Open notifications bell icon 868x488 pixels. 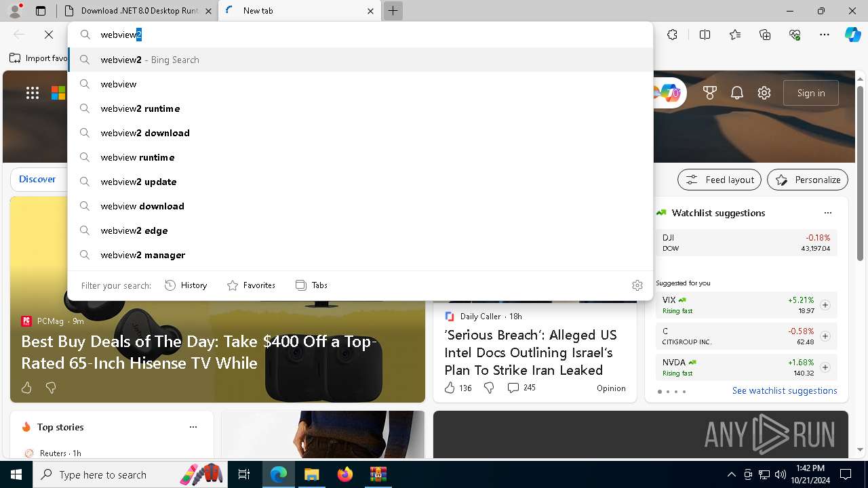coord(737,93)
